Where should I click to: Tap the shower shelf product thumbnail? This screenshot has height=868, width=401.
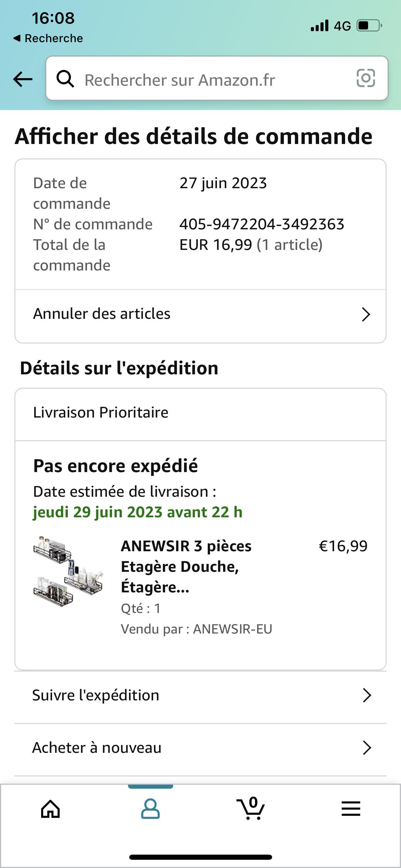click(x=68, y=571)
